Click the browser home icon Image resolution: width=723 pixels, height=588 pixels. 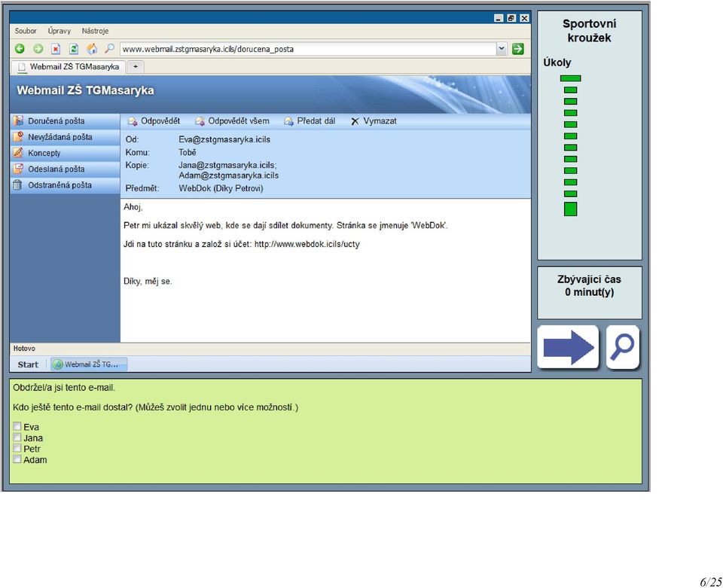[x=92, y=48]
